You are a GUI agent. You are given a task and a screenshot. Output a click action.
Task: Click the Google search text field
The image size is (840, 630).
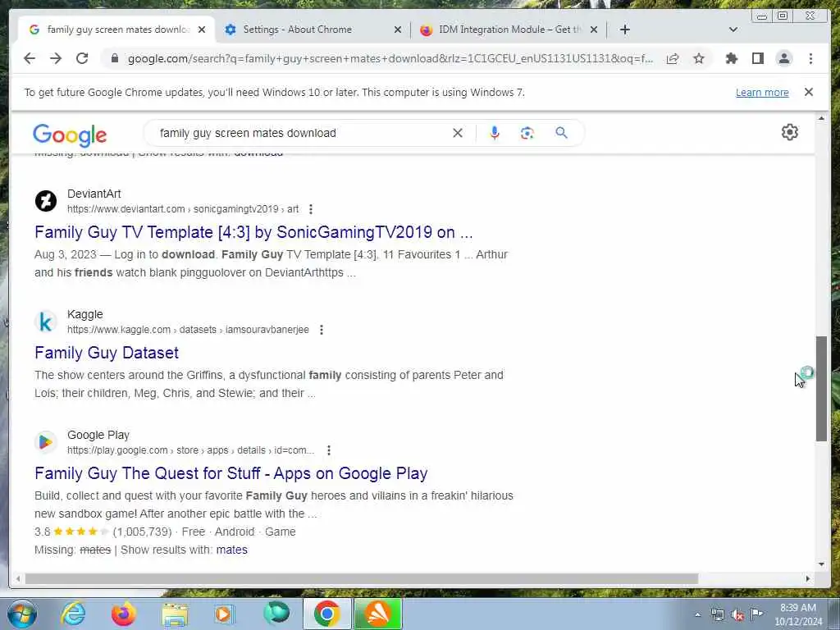pos(303,133)
